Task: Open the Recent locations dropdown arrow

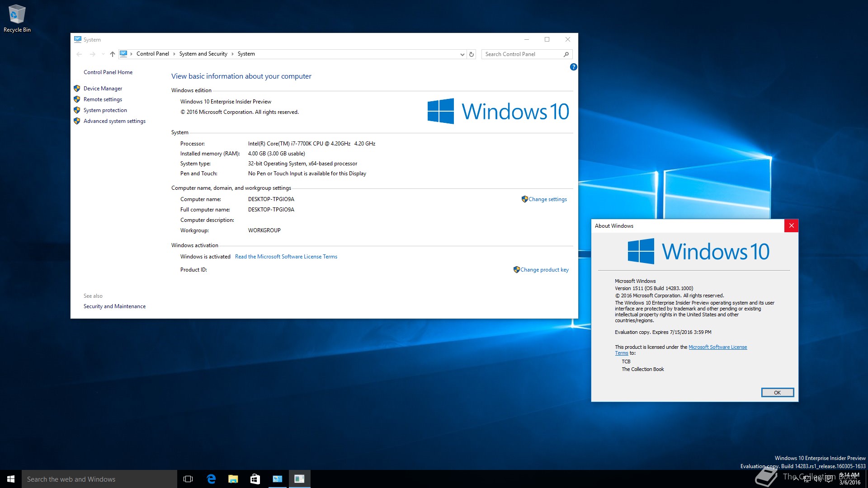Action: (103, 54)
